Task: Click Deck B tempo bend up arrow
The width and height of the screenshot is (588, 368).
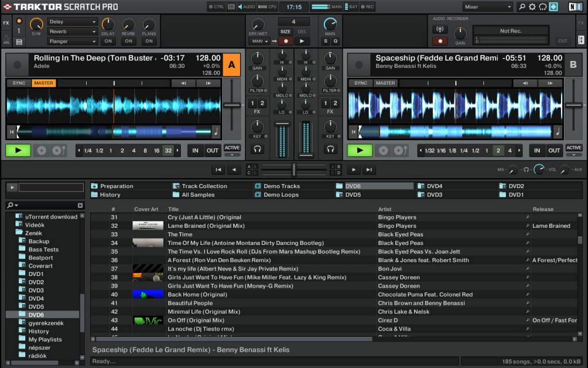Action: click(x=550, y=83)
